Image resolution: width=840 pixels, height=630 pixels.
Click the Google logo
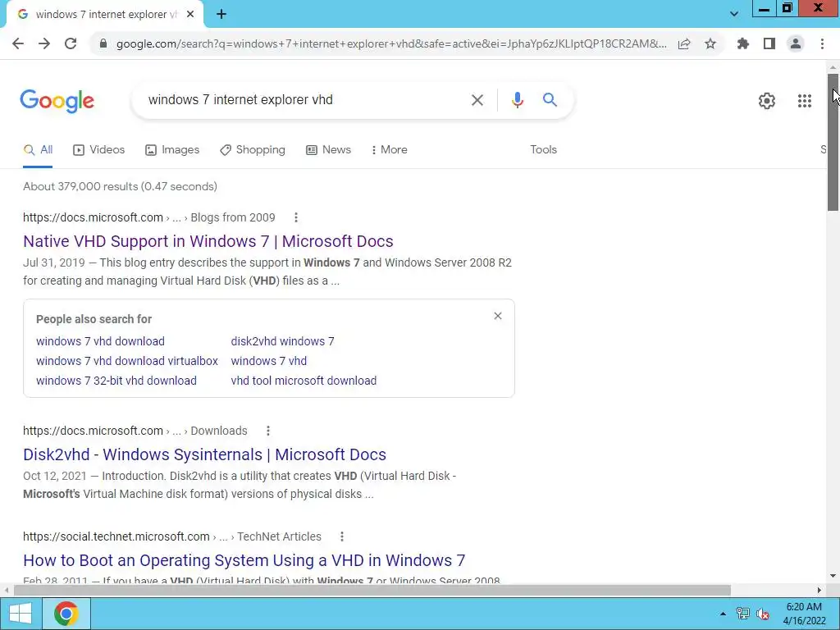[57, 101]
